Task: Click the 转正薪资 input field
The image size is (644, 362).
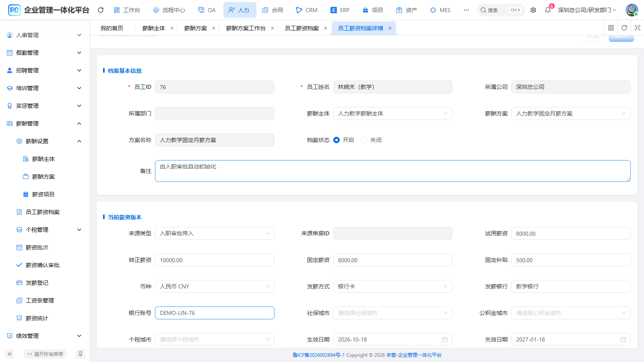Action: click(x=215, y=260)
